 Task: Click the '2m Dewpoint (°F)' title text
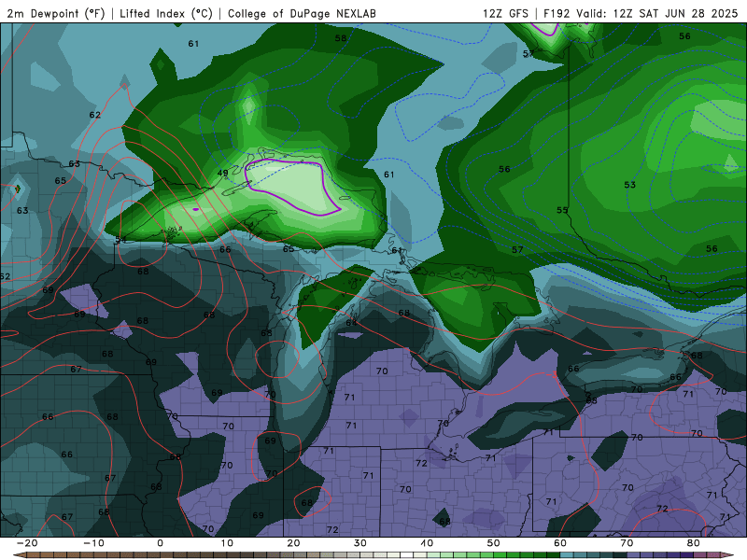56,13
